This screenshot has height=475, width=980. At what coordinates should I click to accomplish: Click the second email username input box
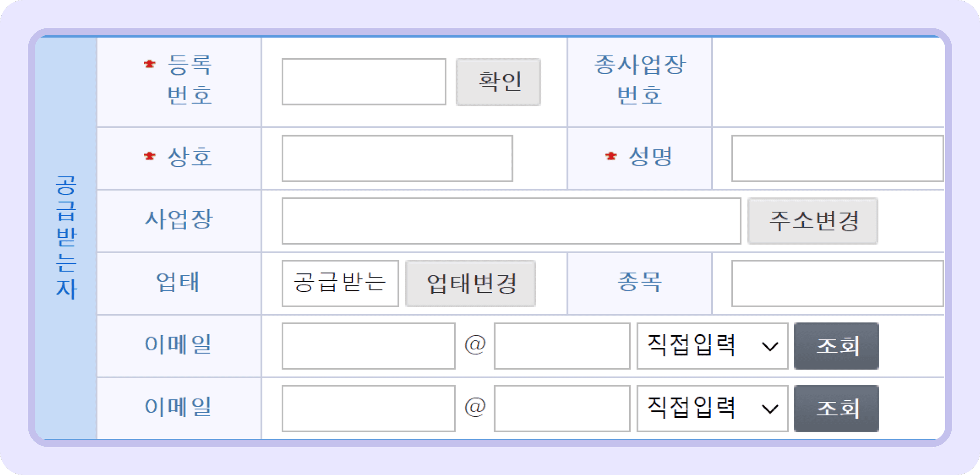pyautogui.click(x=368, y=408)
